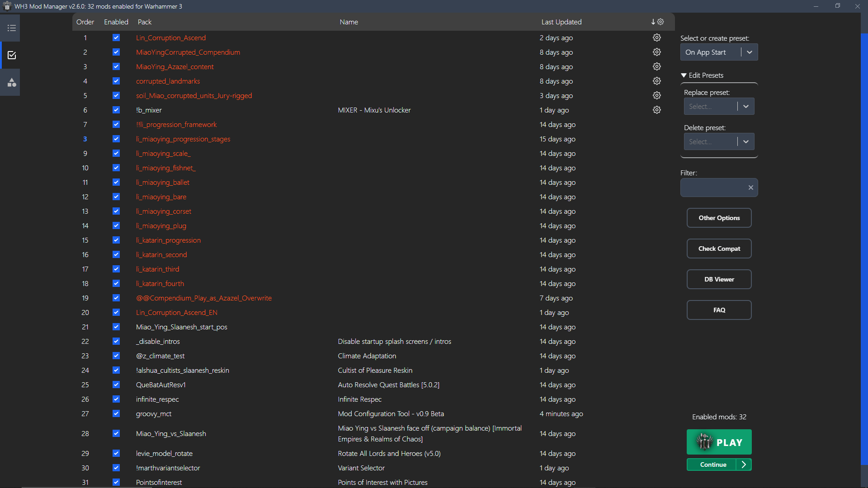This screenshot has width=868, height=488.
Task: Open the Replace preset dropdown
Action: pos(719,106)
